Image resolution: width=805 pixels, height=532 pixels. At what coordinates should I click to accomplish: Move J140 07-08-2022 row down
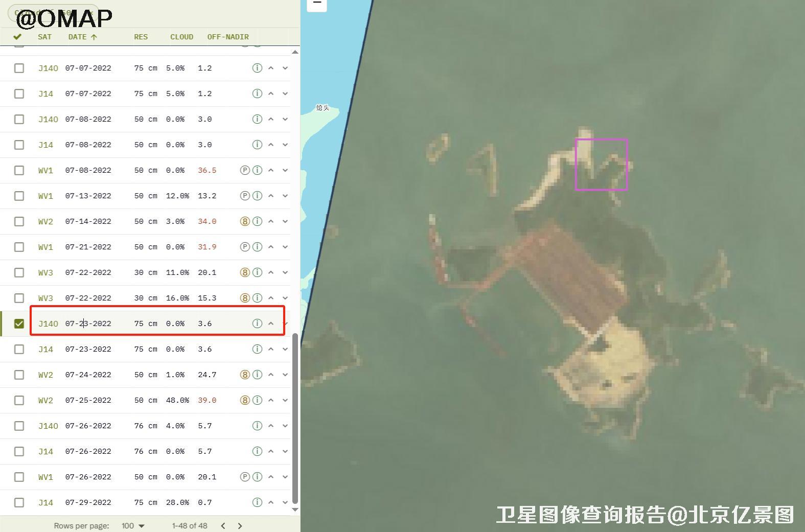pos(285,119)
